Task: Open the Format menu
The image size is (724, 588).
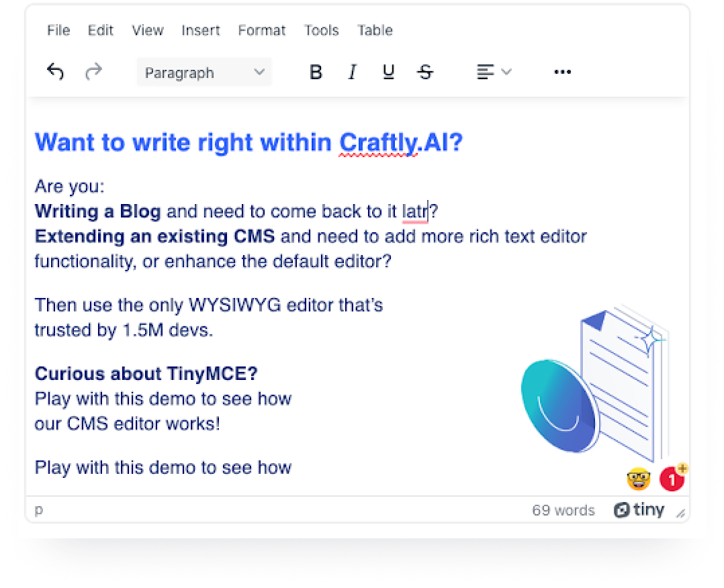Action: 262,30
